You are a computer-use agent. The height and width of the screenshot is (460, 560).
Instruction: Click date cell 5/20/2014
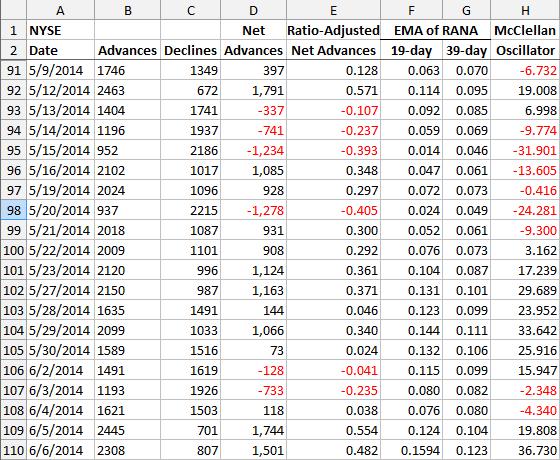coord(60,210)
